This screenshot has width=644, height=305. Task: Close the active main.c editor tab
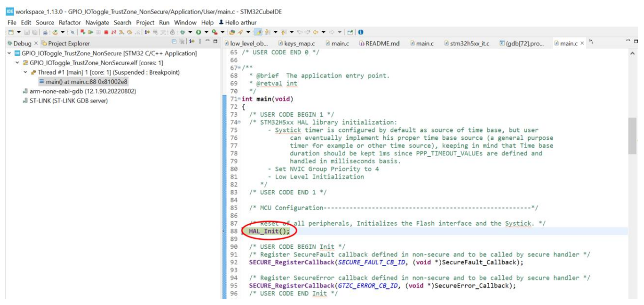point(582,43)
